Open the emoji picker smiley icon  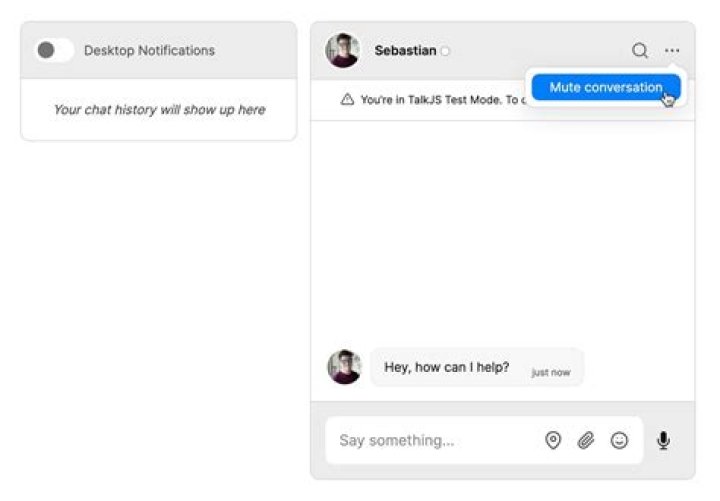[x=619, y=440]
